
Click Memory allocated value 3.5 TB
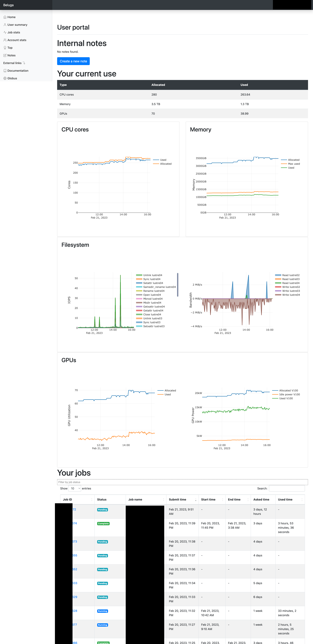click(x=156, y=104)
